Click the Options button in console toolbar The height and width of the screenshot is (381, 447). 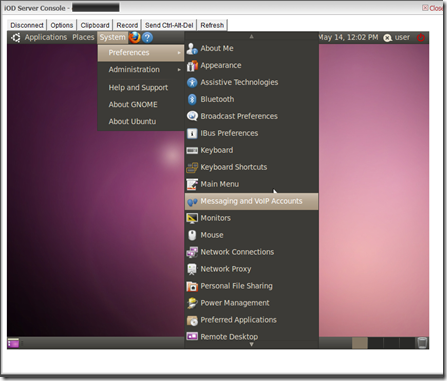click(x=62, y=25)
